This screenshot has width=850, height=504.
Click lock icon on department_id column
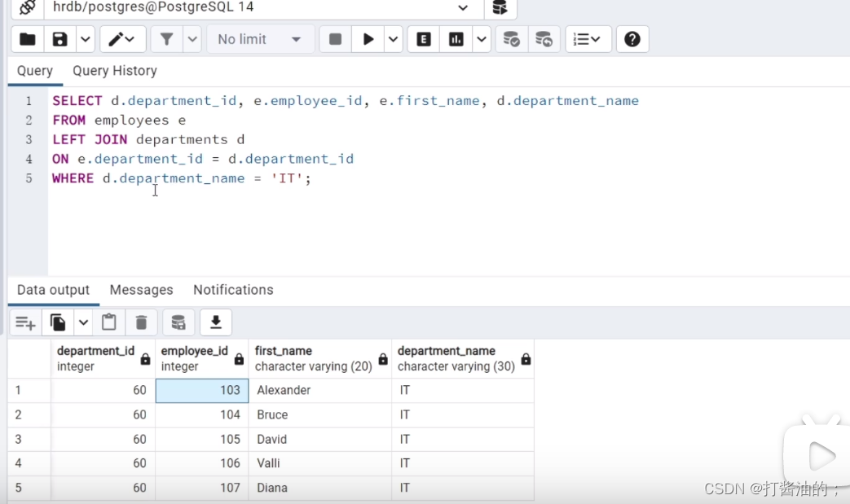click(x=145, y=359)
